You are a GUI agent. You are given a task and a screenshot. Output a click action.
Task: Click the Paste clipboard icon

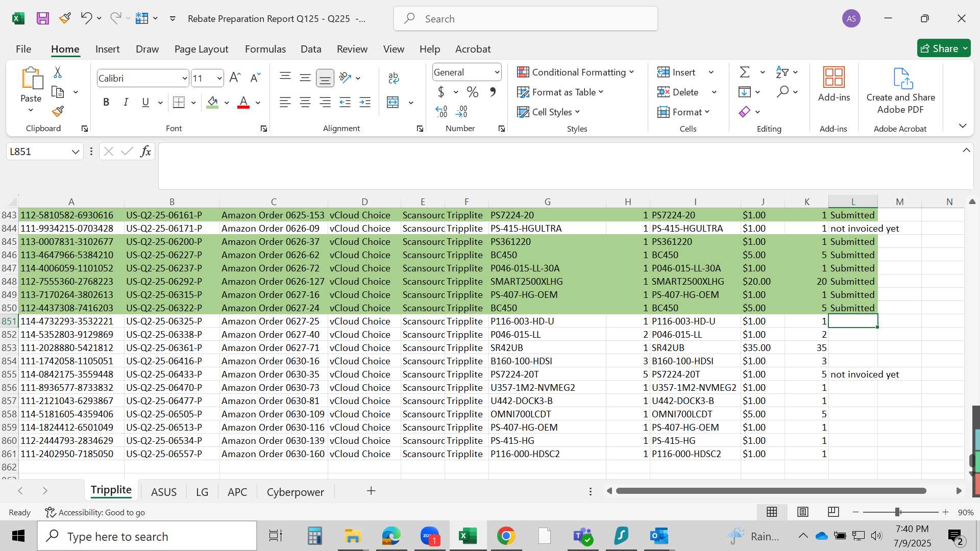(32, 79)
